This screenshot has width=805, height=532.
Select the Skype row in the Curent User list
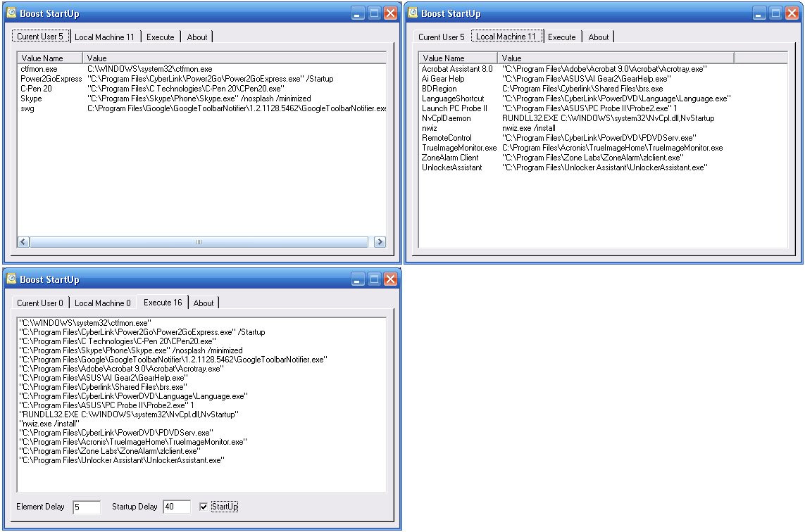point(201,98)
